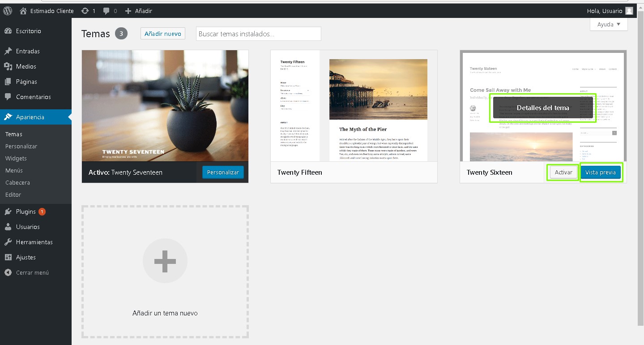The width and height of the screenshot is (644, 345).
Task: Click the Estimado Cliente site name
Action: tap(52, 11)
